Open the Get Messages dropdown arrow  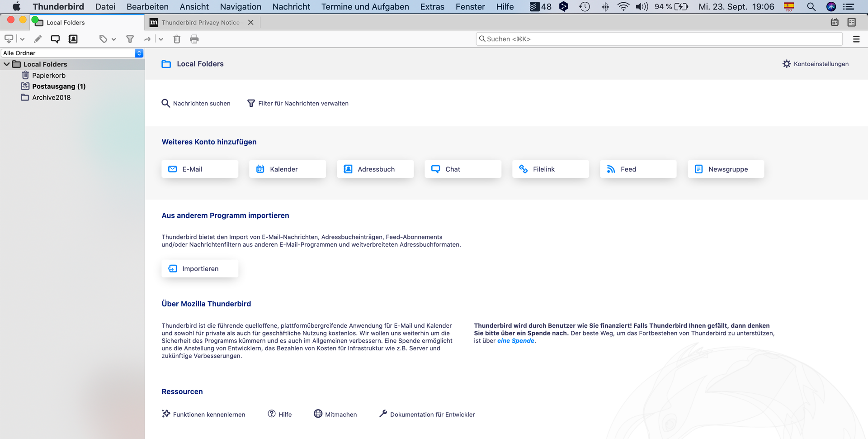(22, 39)
